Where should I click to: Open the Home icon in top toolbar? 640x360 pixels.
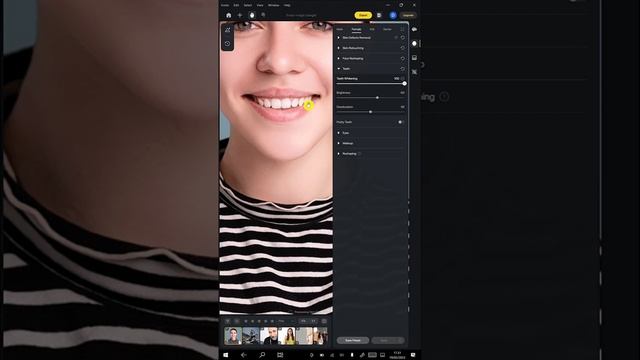[x=229, y=15]
